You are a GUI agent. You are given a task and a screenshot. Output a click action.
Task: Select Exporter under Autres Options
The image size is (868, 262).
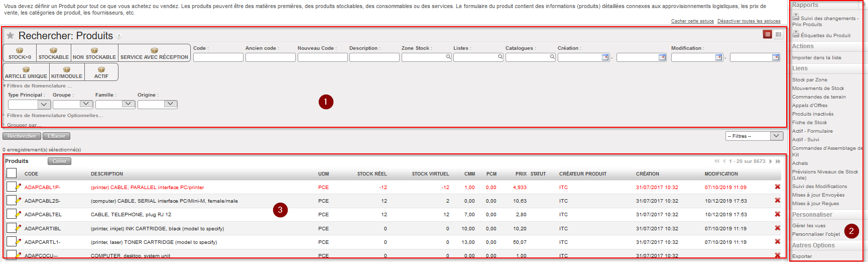pyautogui.click(x=802, y=256)
